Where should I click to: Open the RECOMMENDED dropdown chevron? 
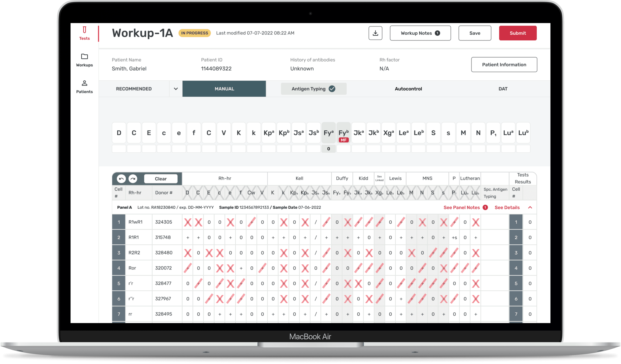(x=176, y=89)
